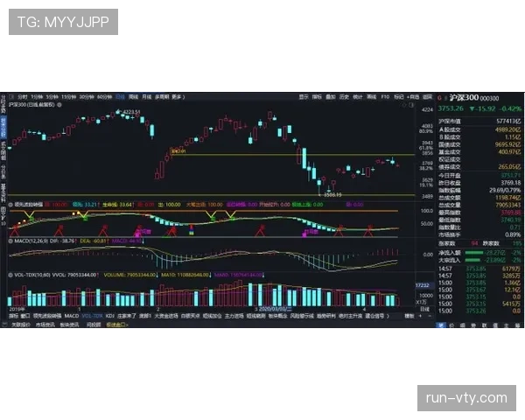Viewport: 525px width, 420px height.
Task: Expand more indicators arrow after 建仓信号
Action: 388,316
